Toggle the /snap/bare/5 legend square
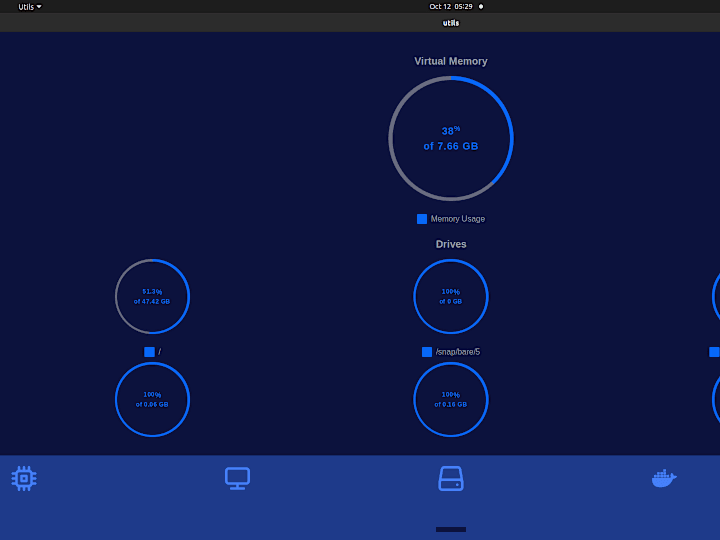This screenshot has height=540, width=720. (x=427, y=352)
